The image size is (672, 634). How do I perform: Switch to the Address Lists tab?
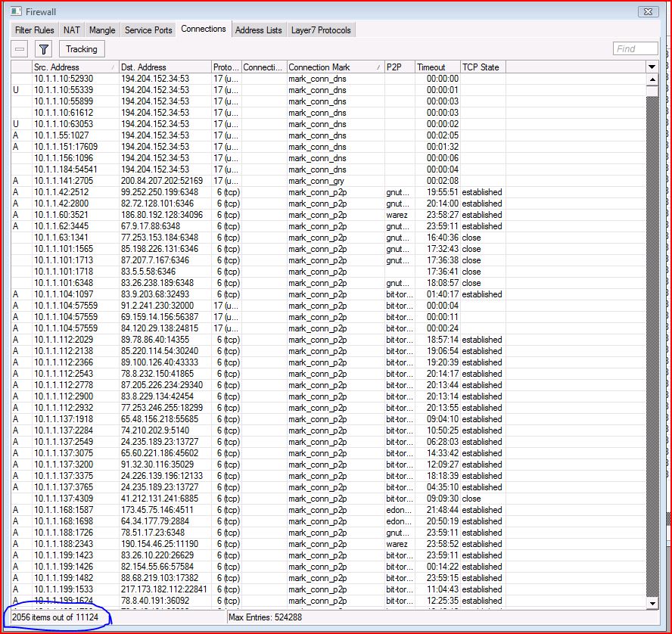(258, 30)
